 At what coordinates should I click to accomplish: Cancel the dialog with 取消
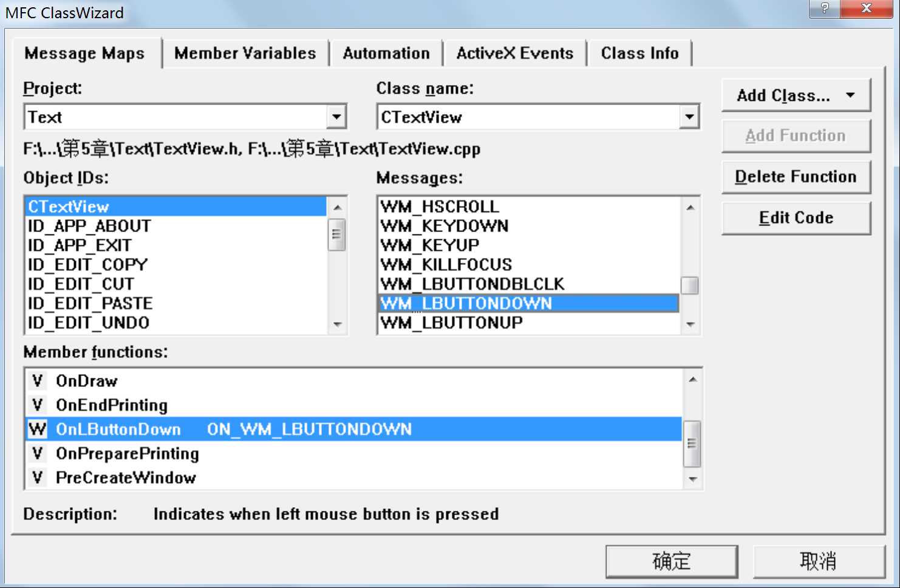pyautogui.click(x=819, y=561)
